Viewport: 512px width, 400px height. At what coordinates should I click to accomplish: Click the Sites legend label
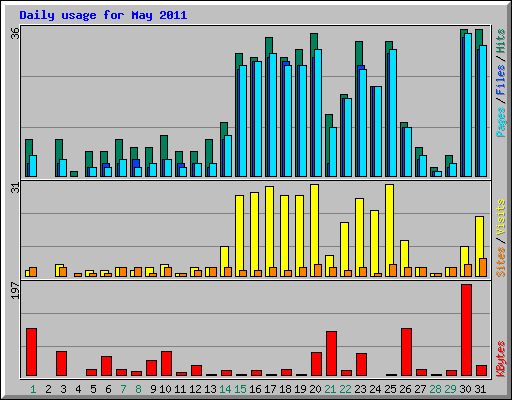click(x=501, y=262)
